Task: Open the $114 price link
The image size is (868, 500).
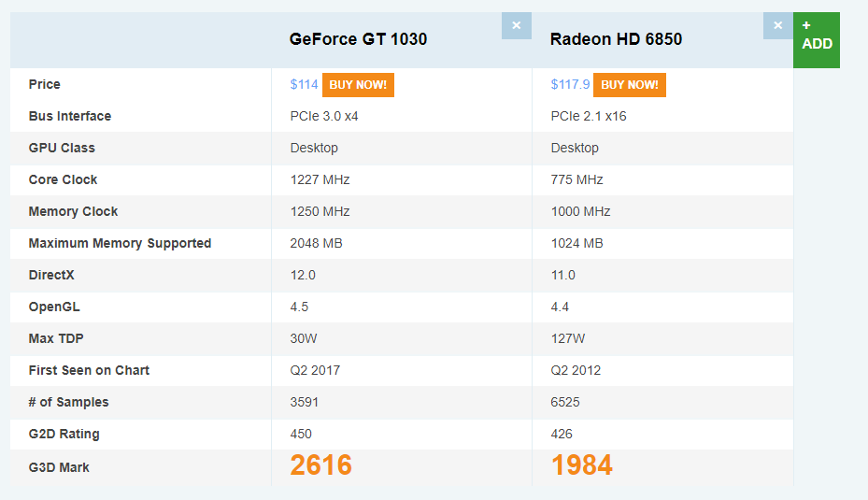Action: pyautogui.click(x=304, y=85)
